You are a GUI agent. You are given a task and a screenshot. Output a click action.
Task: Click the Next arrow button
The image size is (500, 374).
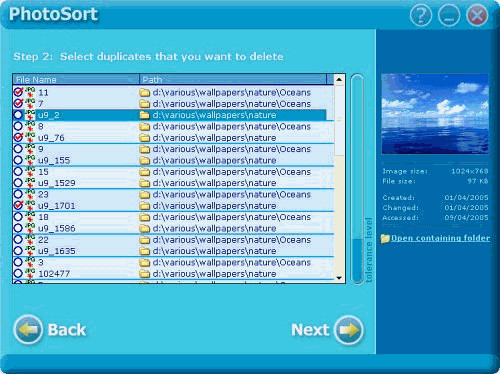pyautogui.click(x=349, y=330)
